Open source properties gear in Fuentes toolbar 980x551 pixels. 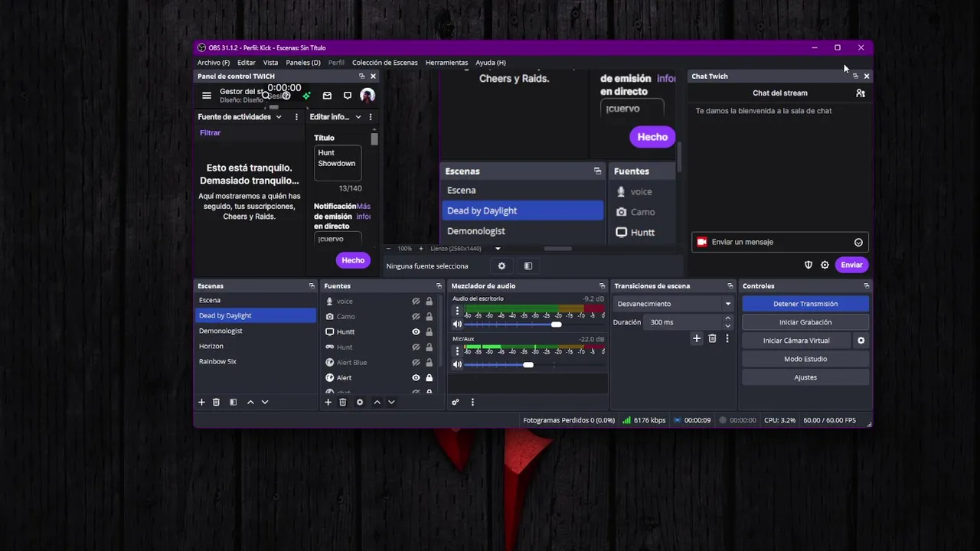coord(360,402)
